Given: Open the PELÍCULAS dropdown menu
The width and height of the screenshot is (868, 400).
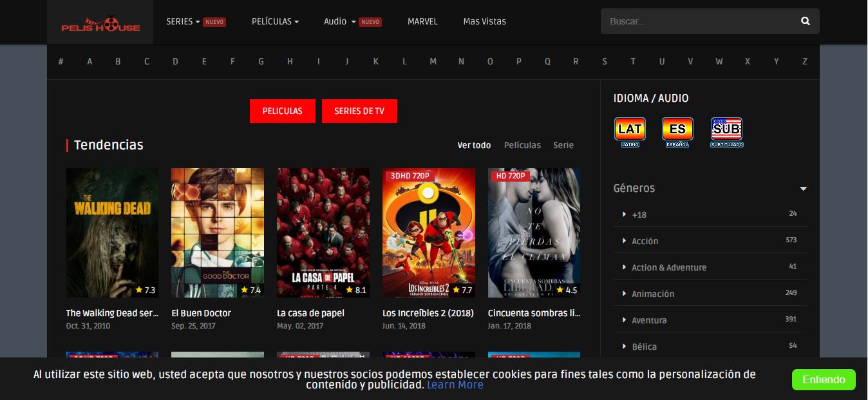Looking at the screenshot, I should 275,21.
